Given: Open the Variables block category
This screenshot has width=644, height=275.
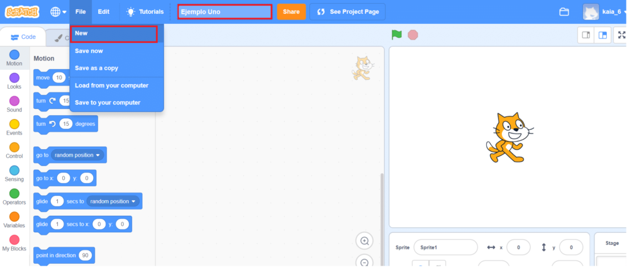Looking at the screenshot, I should (14, 220).
